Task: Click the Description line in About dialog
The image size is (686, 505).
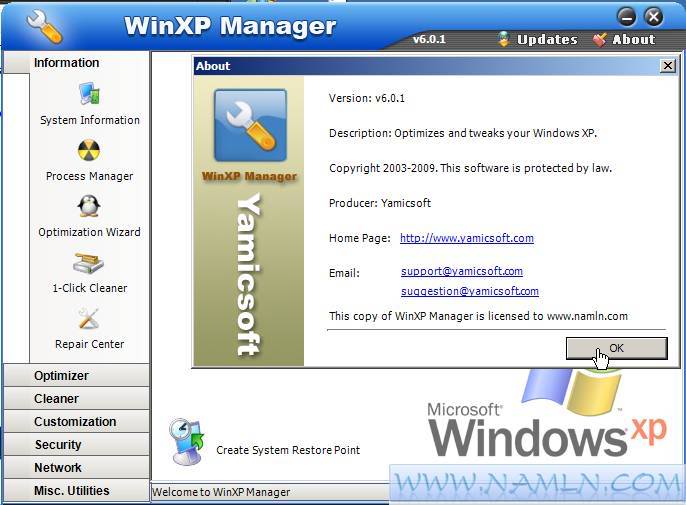Action: [463, 133]
